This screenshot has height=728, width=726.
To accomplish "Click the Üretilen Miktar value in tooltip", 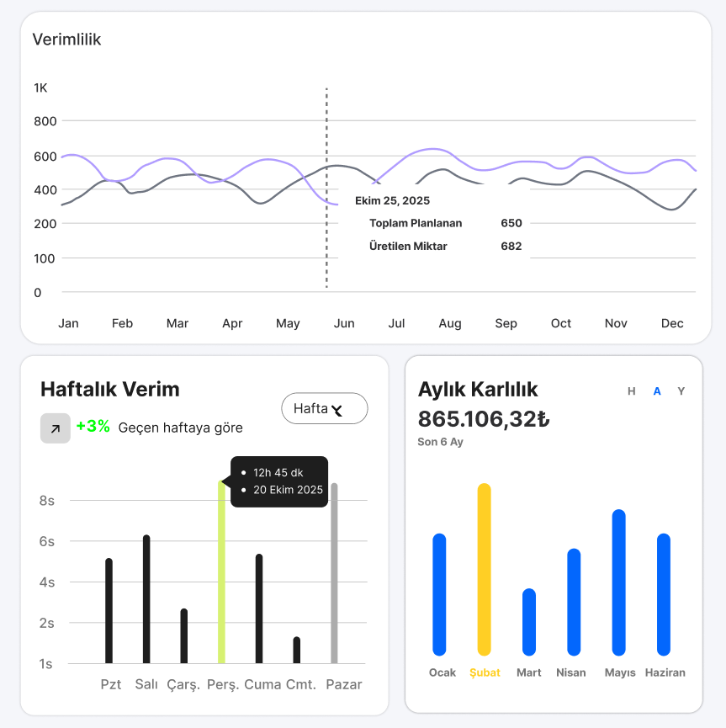I will point(511,247).
